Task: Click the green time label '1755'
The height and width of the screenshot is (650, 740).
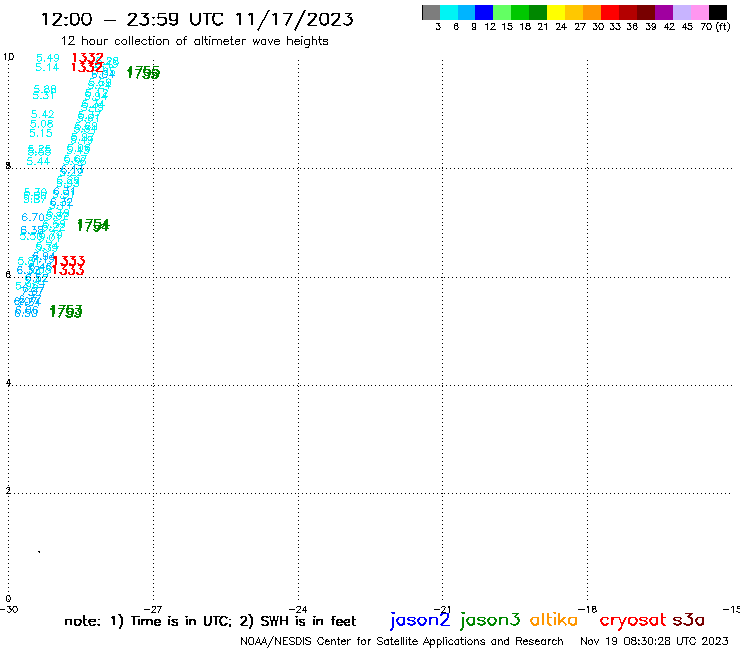Action: (x=143, y=73)
